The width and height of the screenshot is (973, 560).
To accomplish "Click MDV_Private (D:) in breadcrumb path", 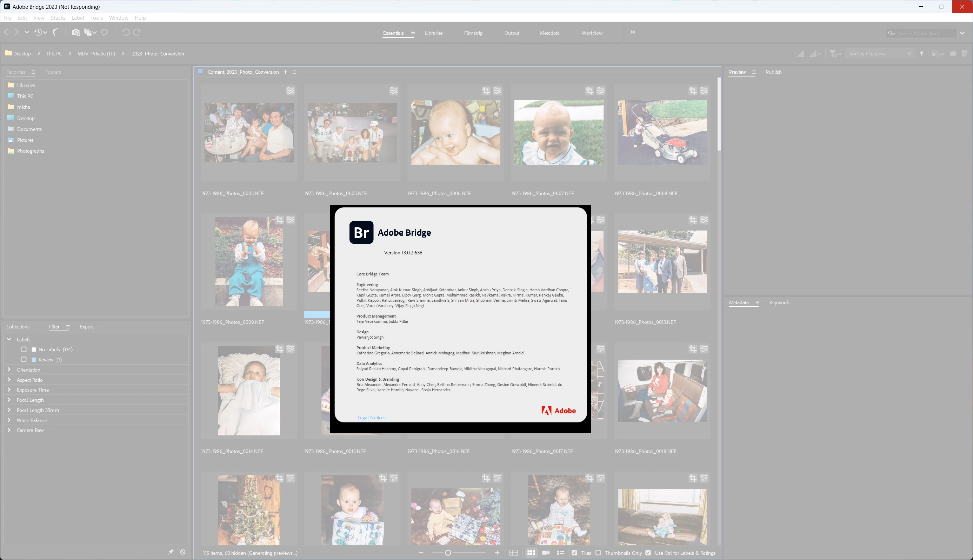I will pos(96,53).
